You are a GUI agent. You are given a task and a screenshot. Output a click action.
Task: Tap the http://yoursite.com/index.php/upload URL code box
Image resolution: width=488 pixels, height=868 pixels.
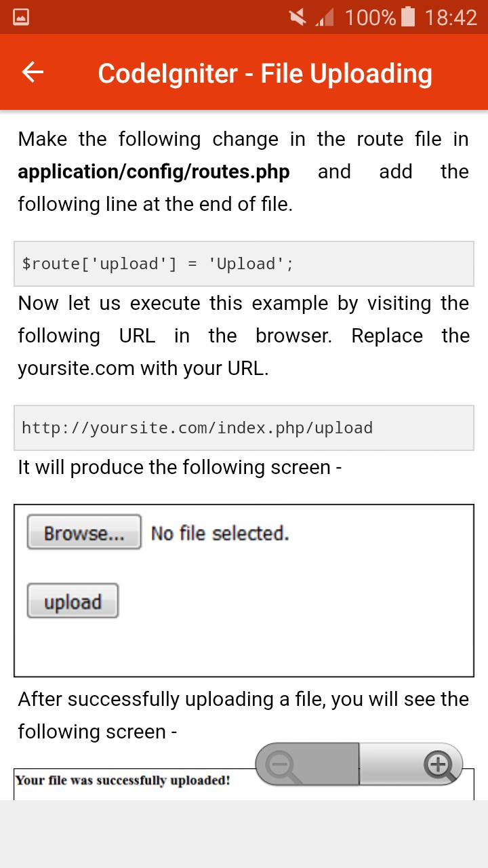pyautogui.click(x=243, y=428)
